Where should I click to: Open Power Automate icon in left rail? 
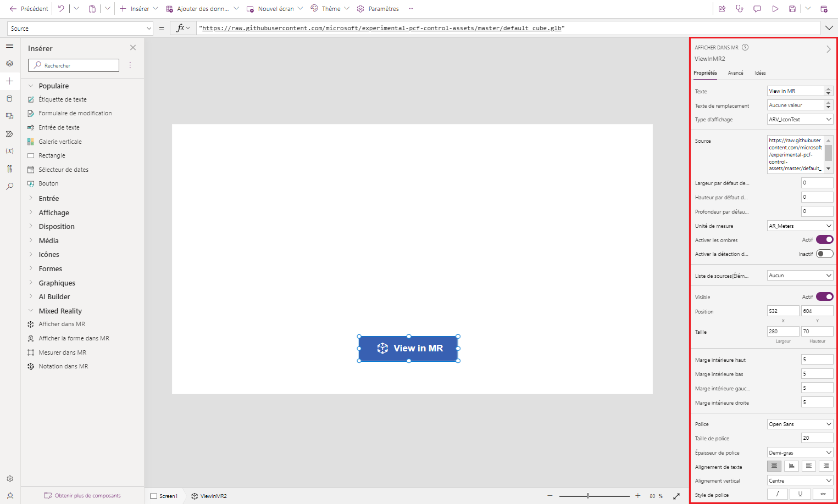[9, 134]
